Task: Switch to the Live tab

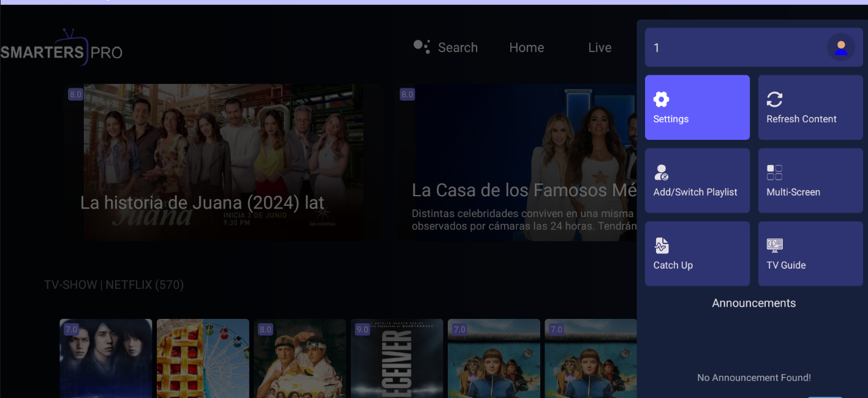Action: pyautogui.click(x=600, y=48)
